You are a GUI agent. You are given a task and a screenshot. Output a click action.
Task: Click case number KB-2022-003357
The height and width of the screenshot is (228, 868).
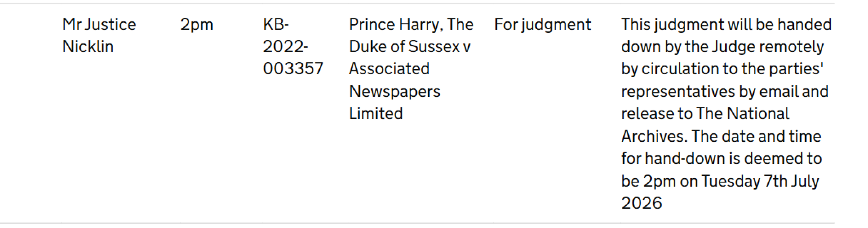point(293,47)
